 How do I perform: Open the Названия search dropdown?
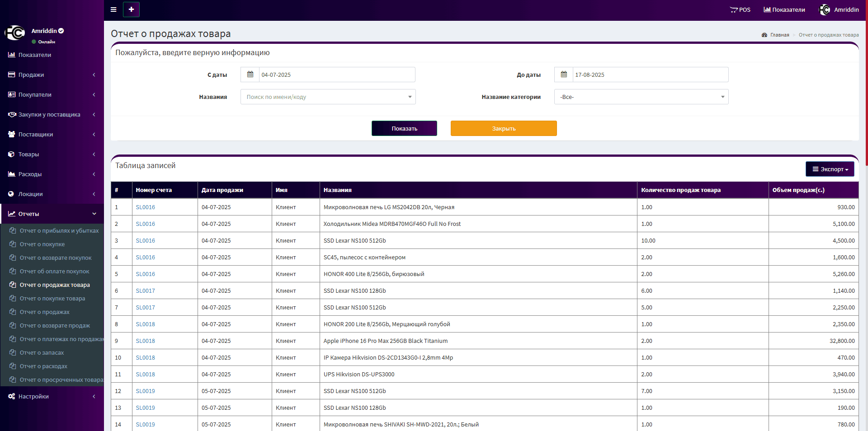[x=328, y=97]
